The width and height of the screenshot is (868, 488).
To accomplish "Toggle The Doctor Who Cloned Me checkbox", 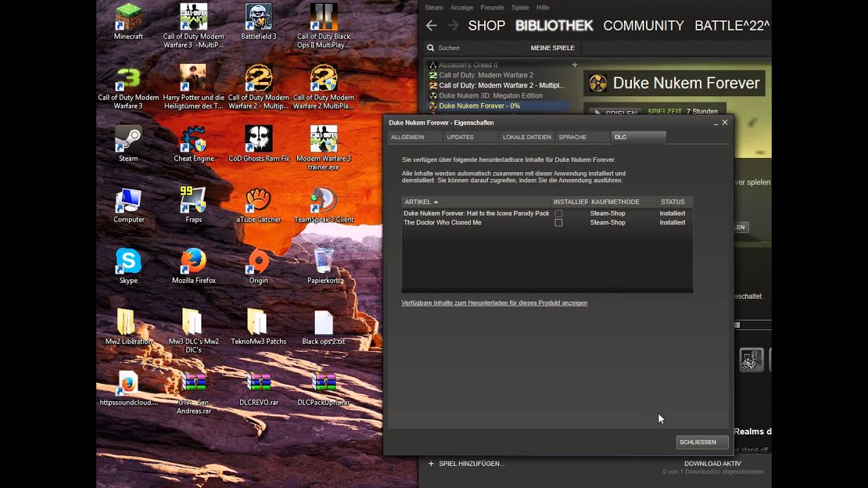I will coord(558,222).
